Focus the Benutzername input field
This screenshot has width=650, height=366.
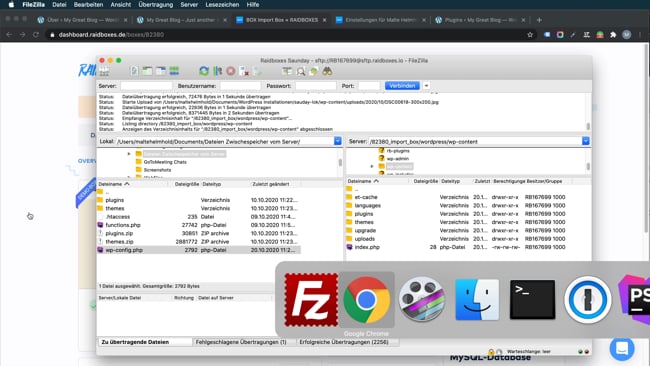pos(240,86)
